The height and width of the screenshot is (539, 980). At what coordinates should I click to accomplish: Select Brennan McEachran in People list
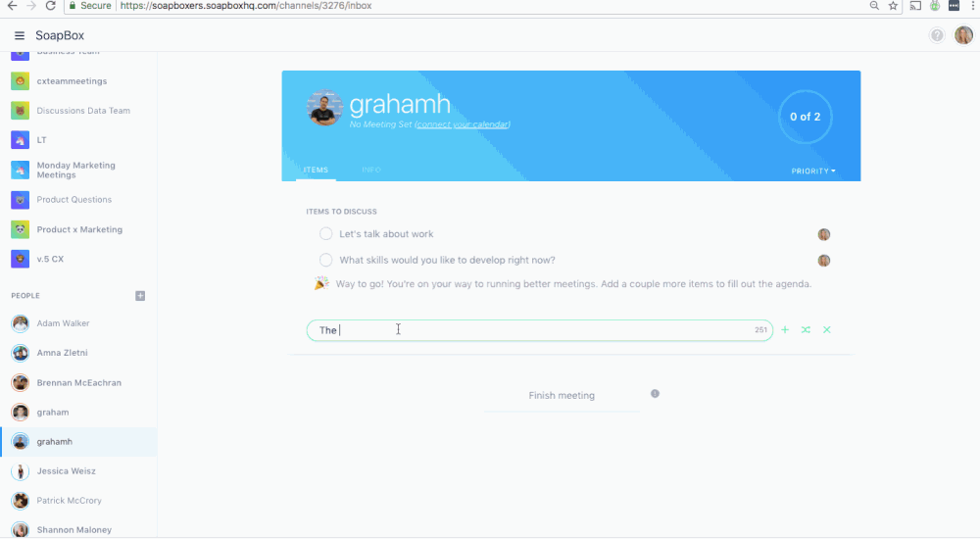click(78, 382)
